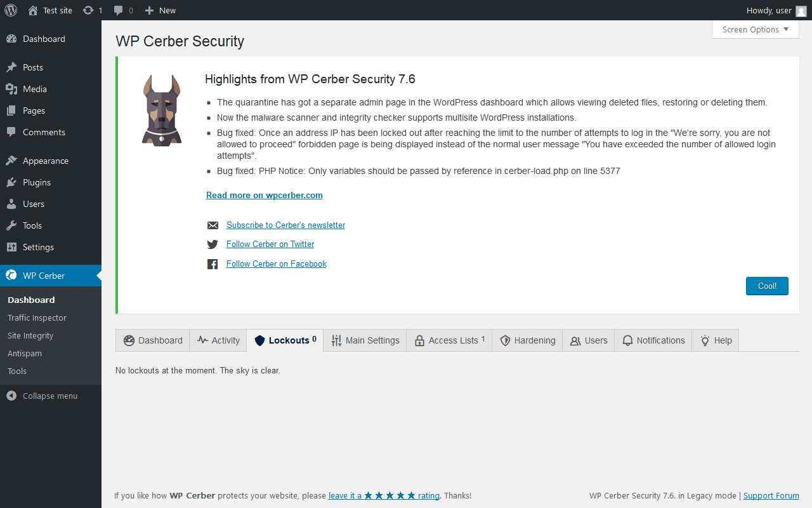Open Follow Cerber on Facebook link
The width and height of the screenshot is (812, 508).
click(x=277, y=264)
